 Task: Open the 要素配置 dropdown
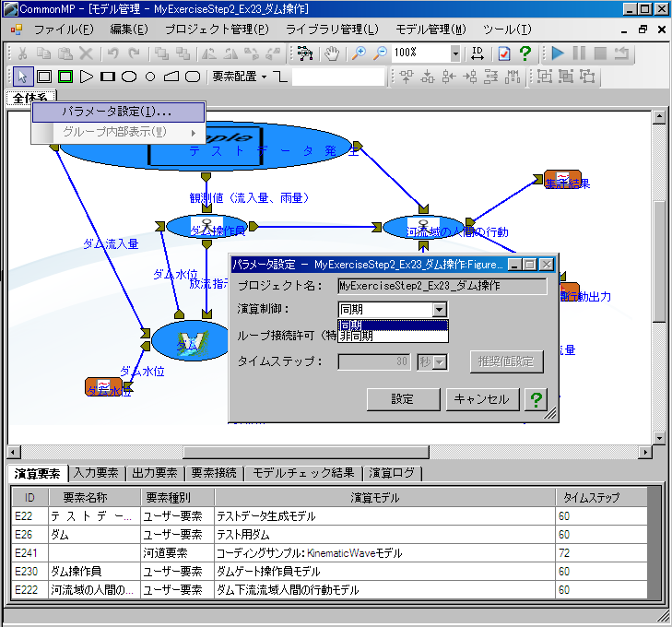239,77
